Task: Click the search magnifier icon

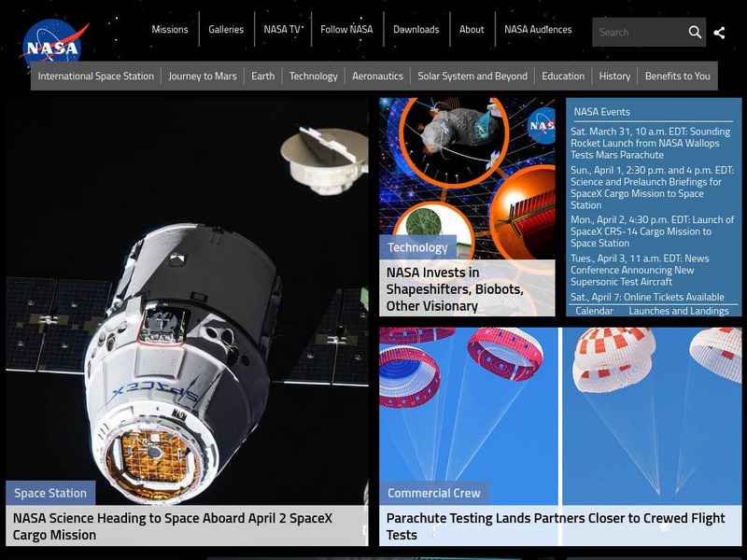Action: click(695, 32)
